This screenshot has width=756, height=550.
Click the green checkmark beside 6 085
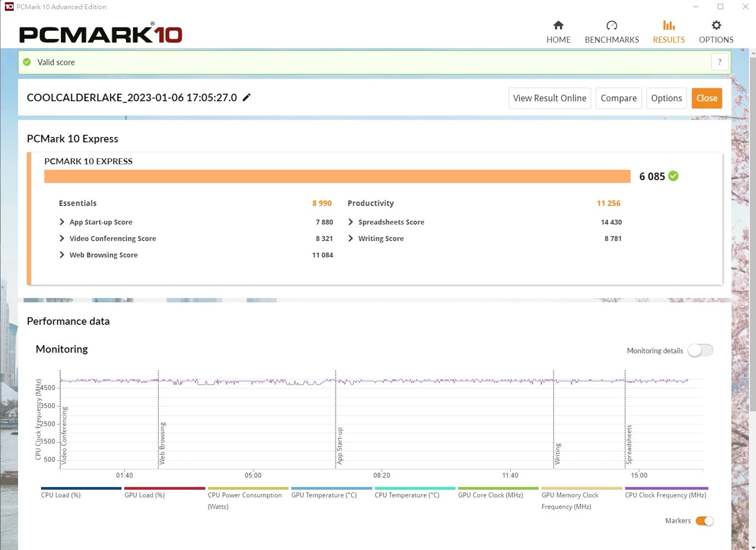(673, 176)
